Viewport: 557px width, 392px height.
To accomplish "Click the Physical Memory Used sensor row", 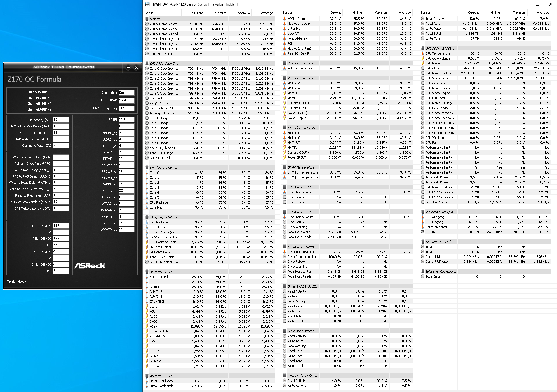I will click(x=209, y=39).
